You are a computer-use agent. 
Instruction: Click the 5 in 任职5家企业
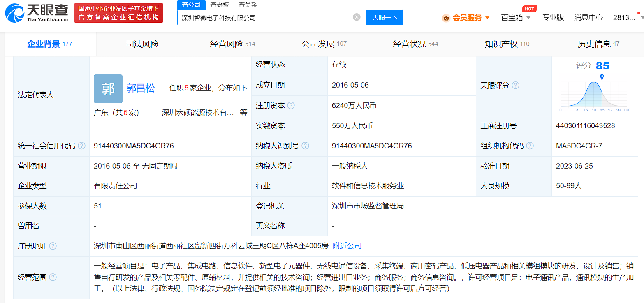(186, 88)
